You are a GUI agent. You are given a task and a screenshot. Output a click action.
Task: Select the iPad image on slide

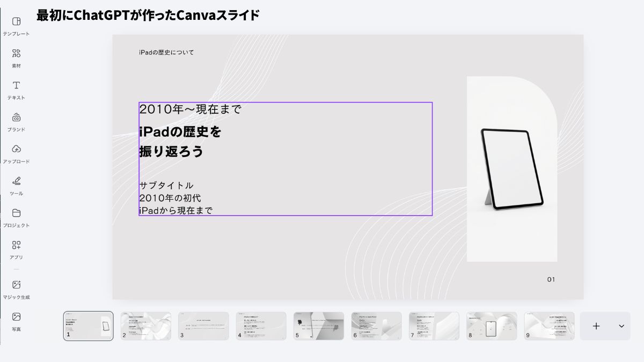pyautogui.click(x=511, y=169)
